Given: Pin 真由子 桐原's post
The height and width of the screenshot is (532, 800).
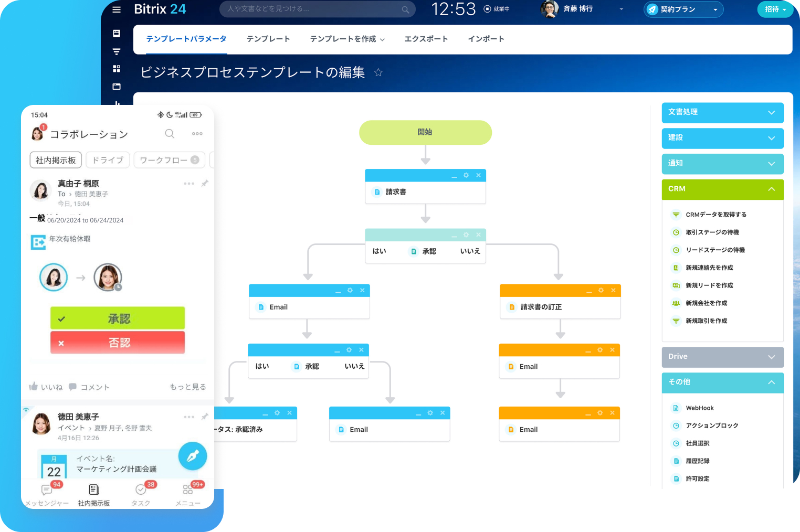Looking at the screenshot, I should (205, 184).
